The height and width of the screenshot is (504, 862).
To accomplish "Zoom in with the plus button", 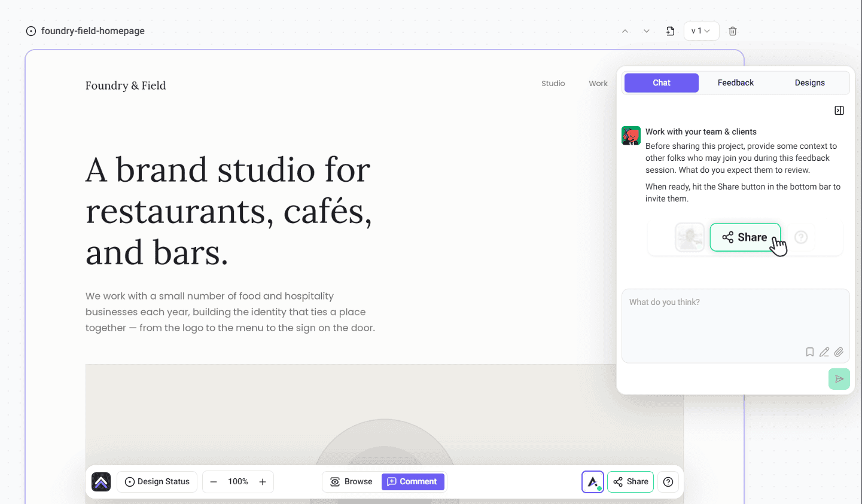I will [263, 482].
